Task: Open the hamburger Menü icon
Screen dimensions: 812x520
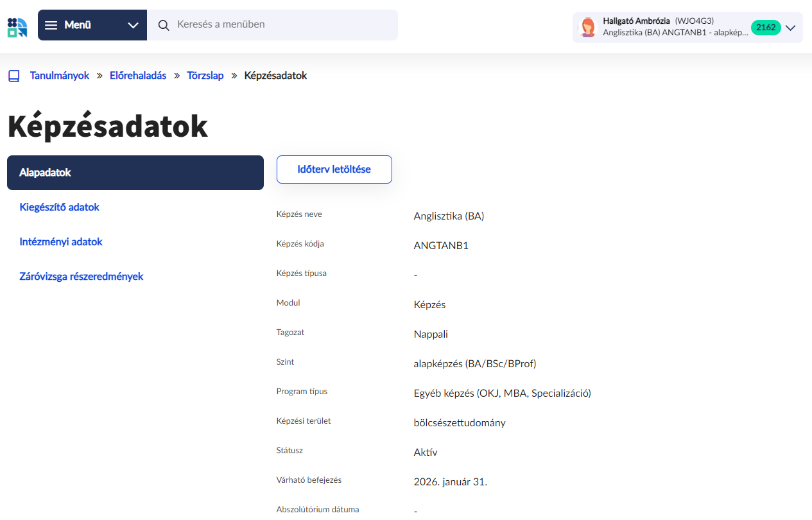Action: point(51,25)
